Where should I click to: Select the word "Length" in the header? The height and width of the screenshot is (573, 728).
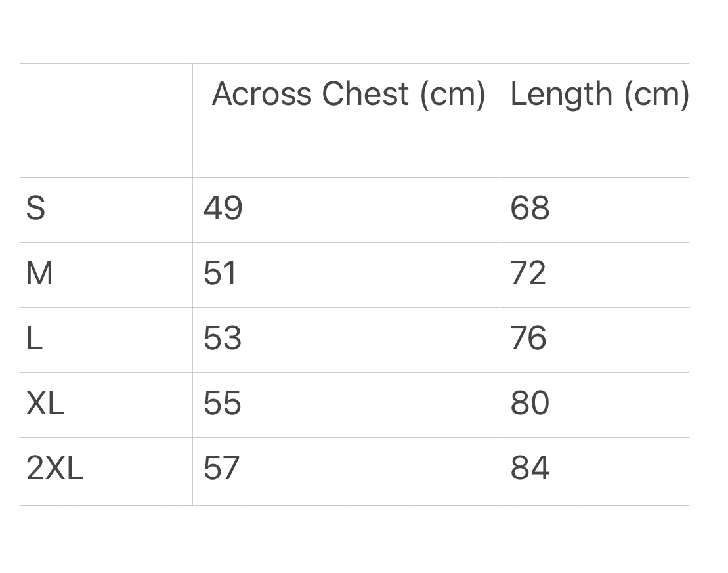pos(561,94)
